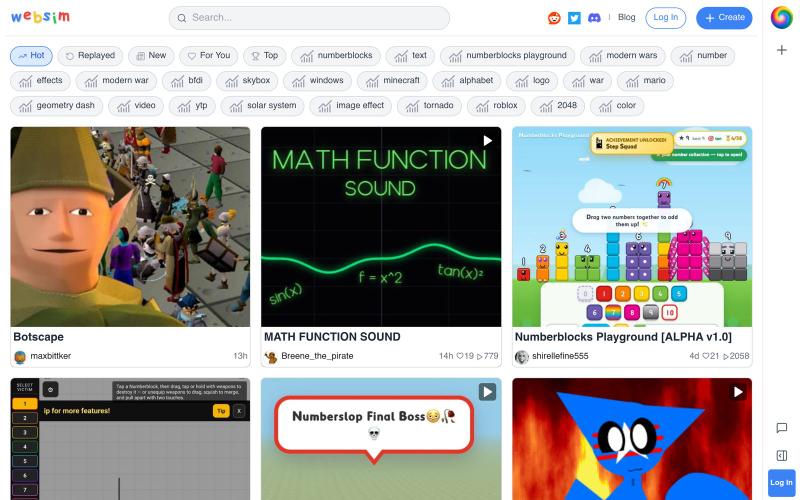Viewport: 800px width, 500px height.
Task: Filter by 2048 tag
Action: [558, 106]
